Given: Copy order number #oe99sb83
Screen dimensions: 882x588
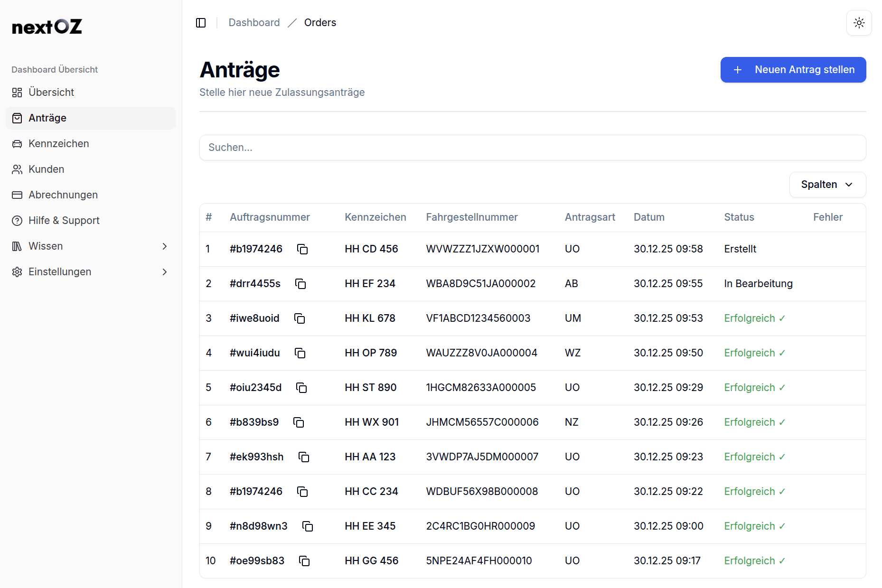Looking at the screenshot, I should [x=304, y=561].
